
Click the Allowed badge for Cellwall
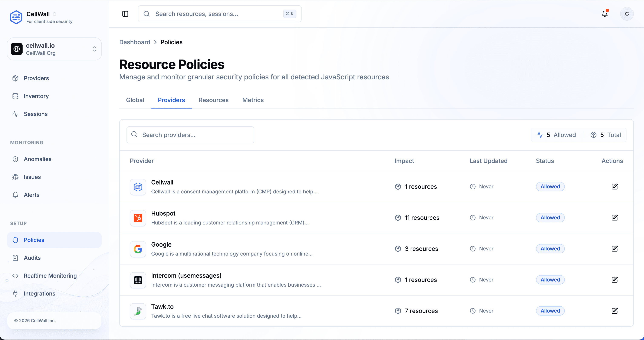pyautogui.click(x=550, y=186)
